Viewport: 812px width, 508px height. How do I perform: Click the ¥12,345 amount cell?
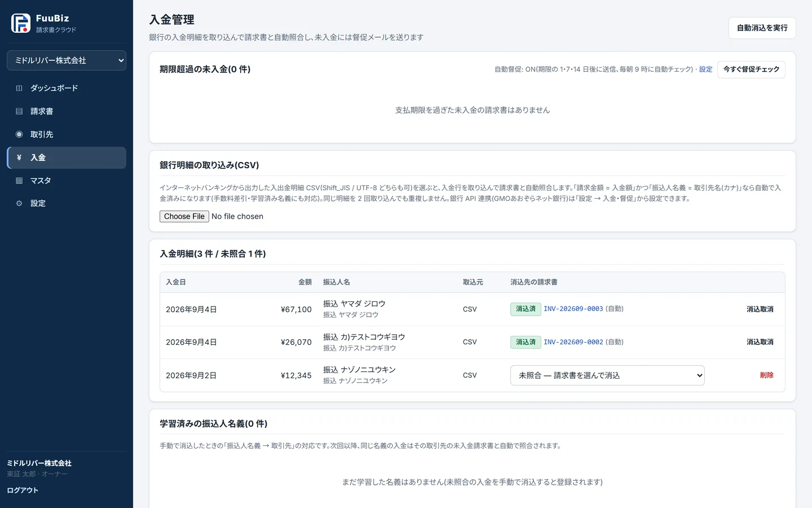click(x=296, y=375)
